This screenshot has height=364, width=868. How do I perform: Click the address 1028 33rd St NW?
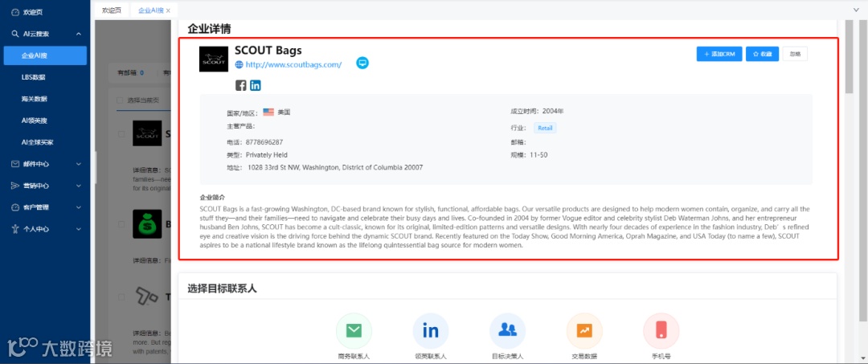335,167
